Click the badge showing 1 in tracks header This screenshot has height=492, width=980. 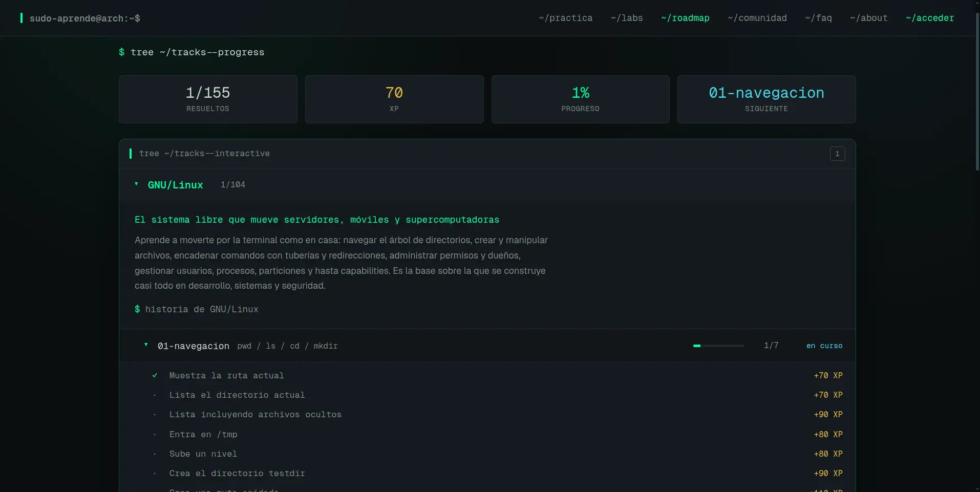[x=838, y=154]
